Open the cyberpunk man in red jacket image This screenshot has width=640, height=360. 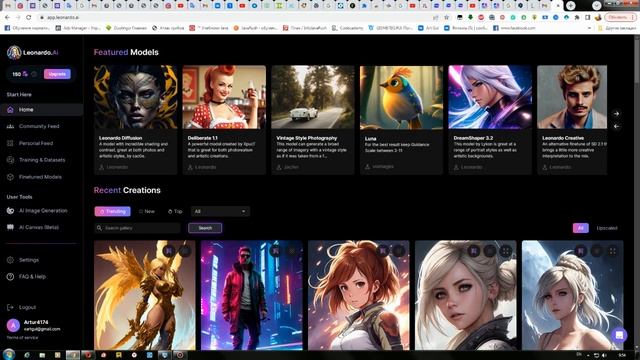(x=252, y=295)
